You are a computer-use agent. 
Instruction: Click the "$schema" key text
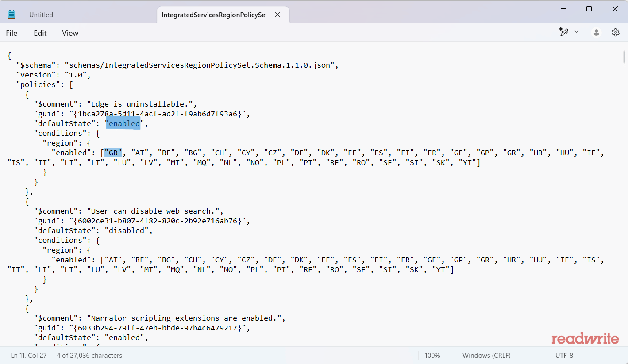(36, 65)
